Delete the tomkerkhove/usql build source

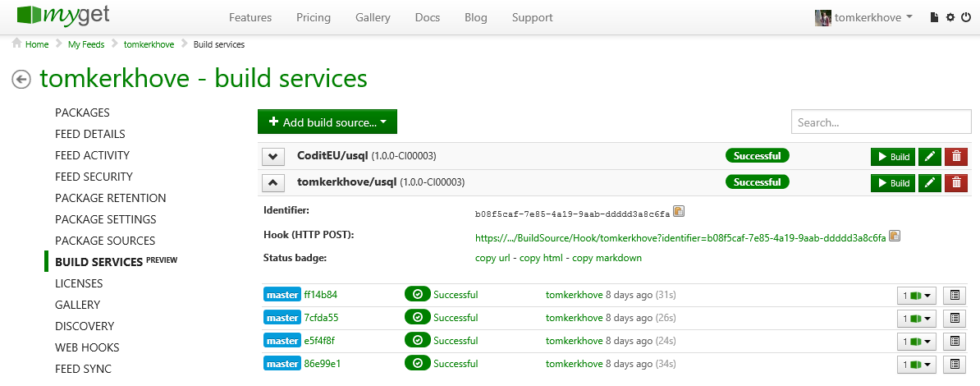(955, 182)
